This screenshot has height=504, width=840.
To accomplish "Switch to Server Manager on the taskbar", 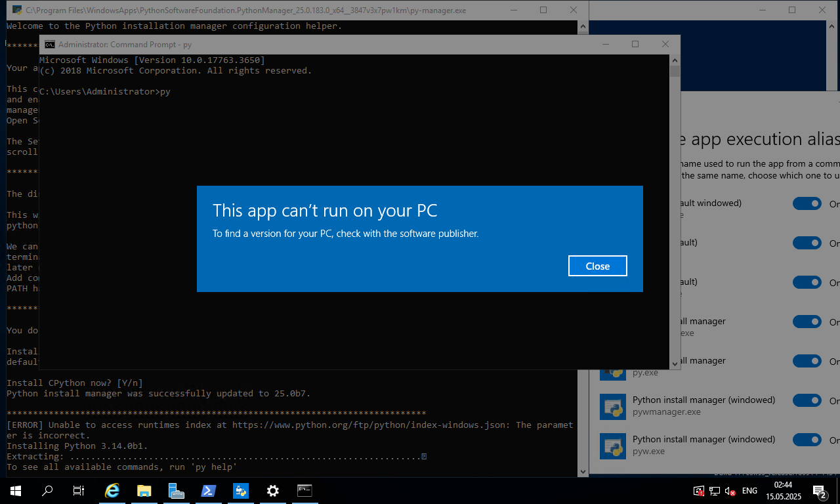I will click(x=177, y=490).
